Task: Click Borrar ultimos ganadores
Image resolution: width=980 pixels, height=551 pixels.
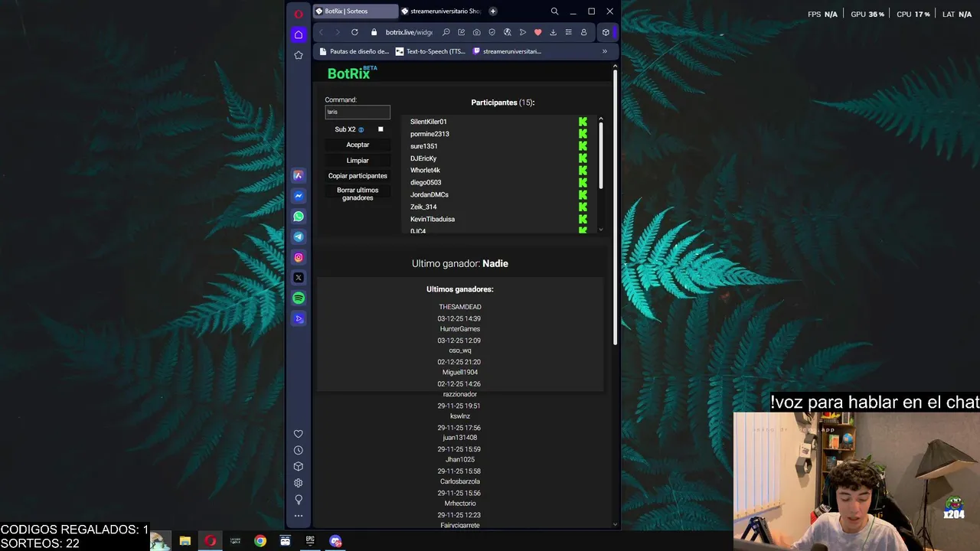Action: tap(358, 194)
